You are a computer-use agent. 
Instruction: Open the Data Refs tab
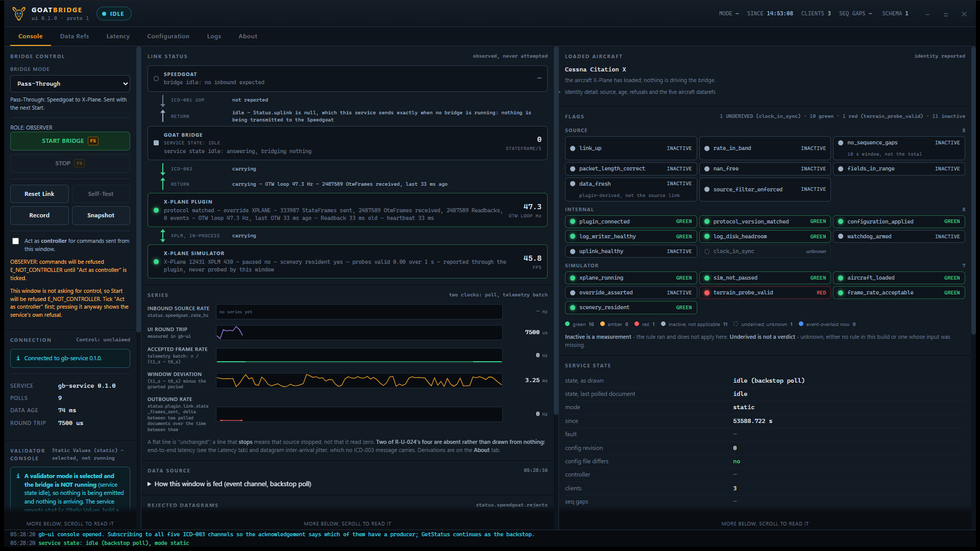click(x=75, y=36)
